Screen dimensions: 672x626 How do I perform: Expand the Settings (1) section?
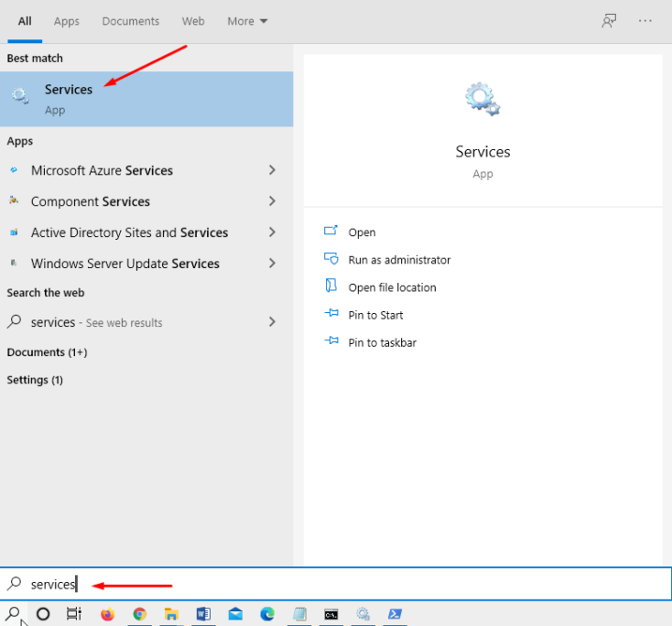point(35,380)
